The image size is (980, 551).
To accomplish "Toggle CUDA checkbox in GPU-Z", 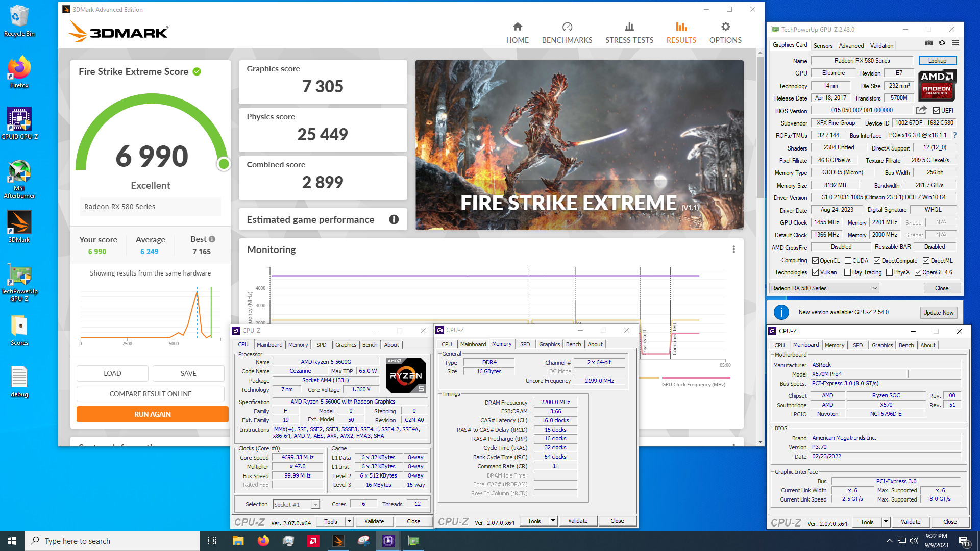I will coord(847,261).
